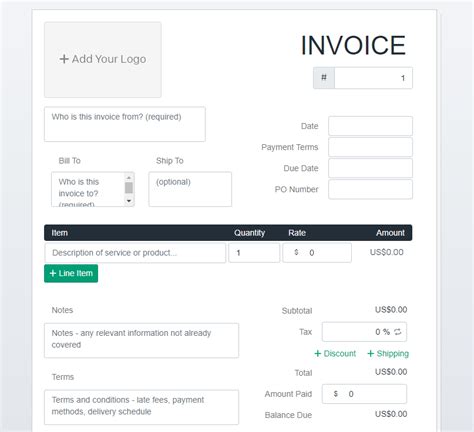The image size is (474, 432).
Task: Click the Subtotal value US$0.00
Action: 391,310
